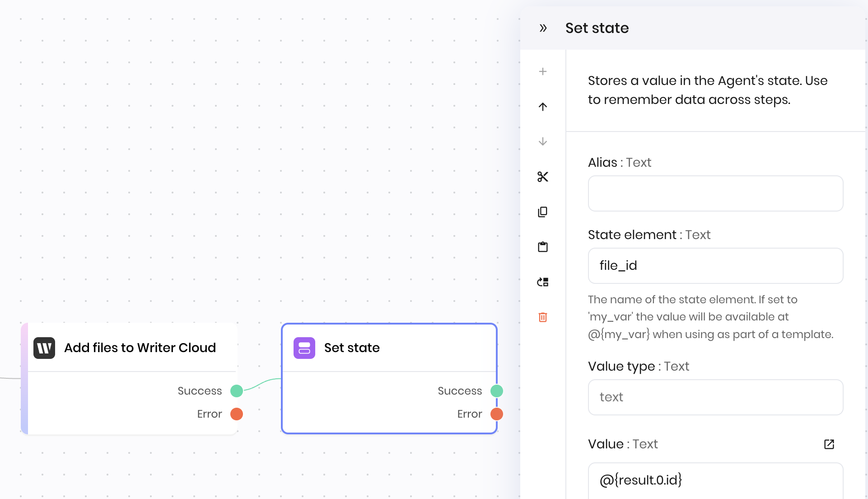Select the Add files to Writer Cloud block
868x499 pixels.
pos(129,348)
